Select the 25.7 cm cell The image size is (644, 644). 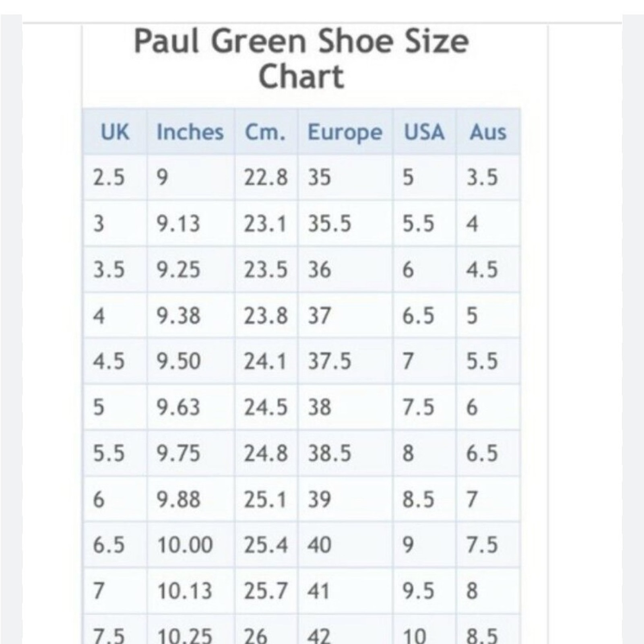(266, 591)
